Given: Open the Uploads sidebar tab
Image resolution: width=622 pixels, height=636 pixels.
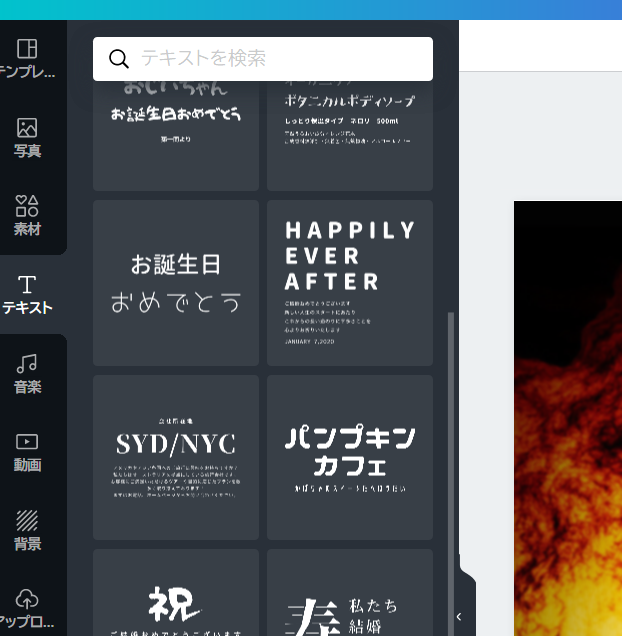Looking at the screenshot, I should (x=27, y=608).
